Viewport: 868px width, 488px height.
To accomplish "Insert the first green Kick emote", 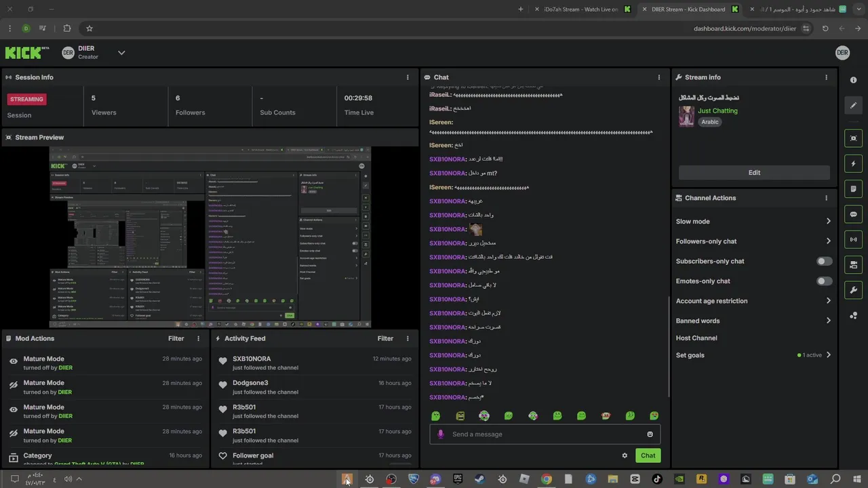I will pyautogui.click(x=436, y=415).
